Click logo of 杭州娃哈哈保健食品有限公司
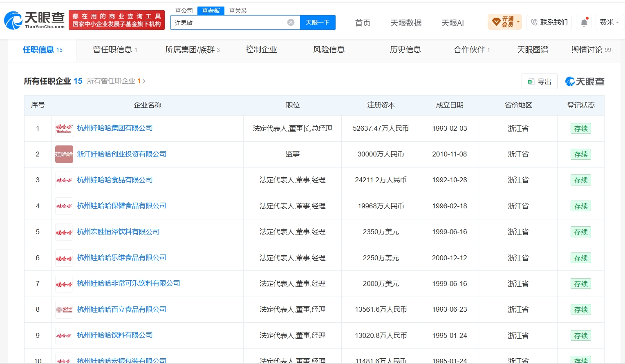The image size is (625, 364). click(64, 206)
